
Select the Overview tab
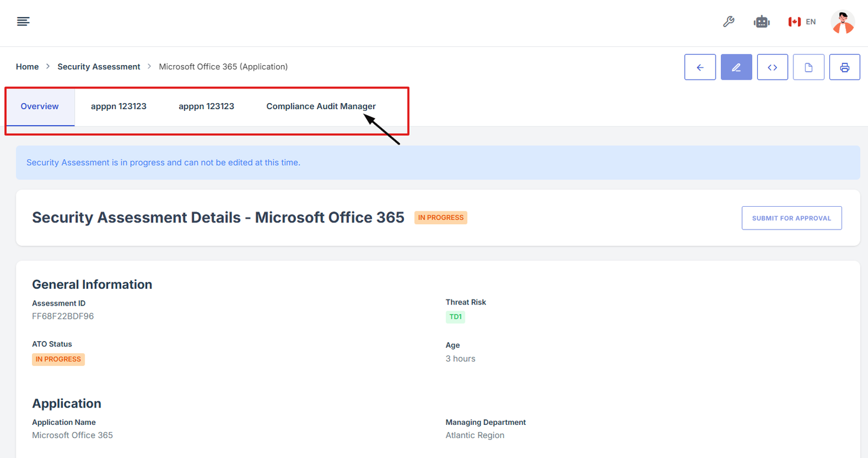coord(40,106)
